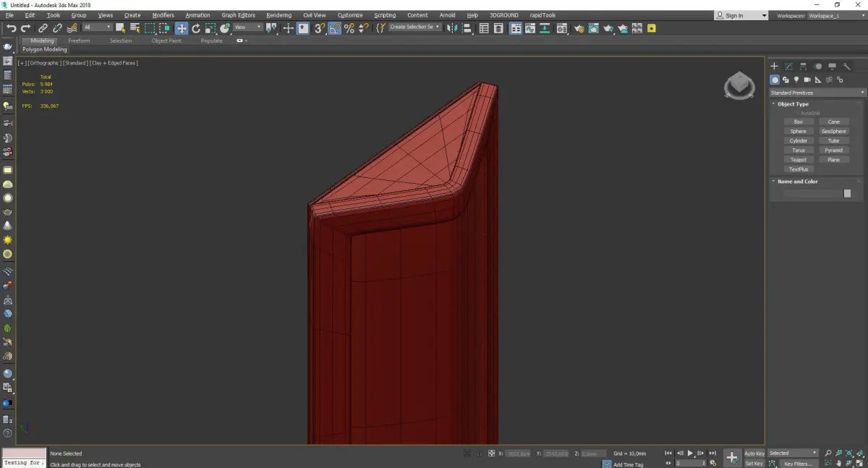Choose the Rectangular Selection Region tool
The width and height of the screenshot is (868, 468).
point(150,28)
